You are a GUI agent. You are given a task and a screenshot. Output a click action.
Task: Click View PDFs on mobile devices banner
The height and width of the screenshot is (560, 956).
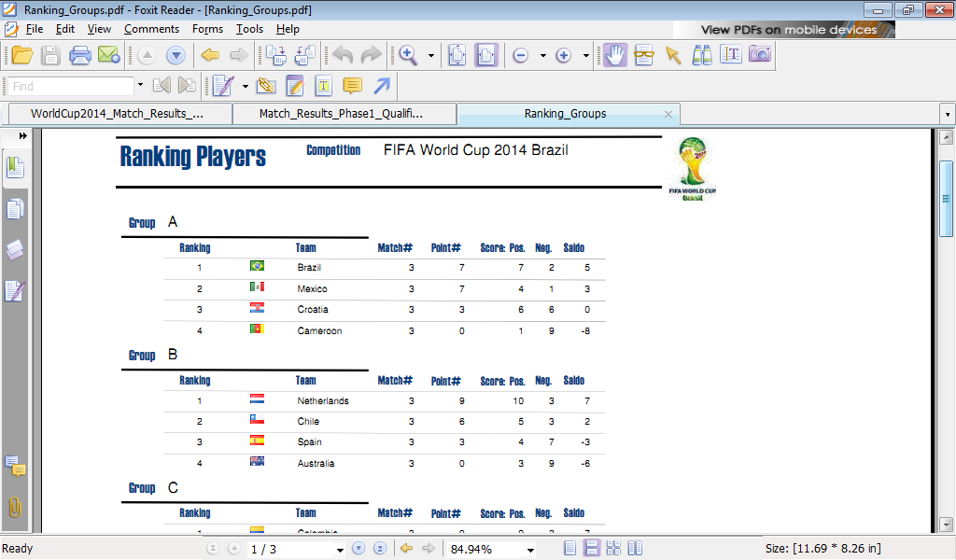coord(784,30)
